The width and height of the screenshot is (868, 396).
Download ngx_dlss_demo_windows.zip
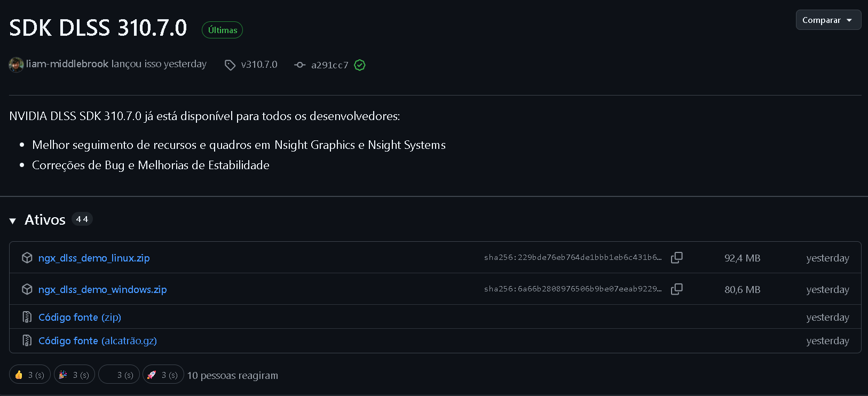tap(102, 289)
